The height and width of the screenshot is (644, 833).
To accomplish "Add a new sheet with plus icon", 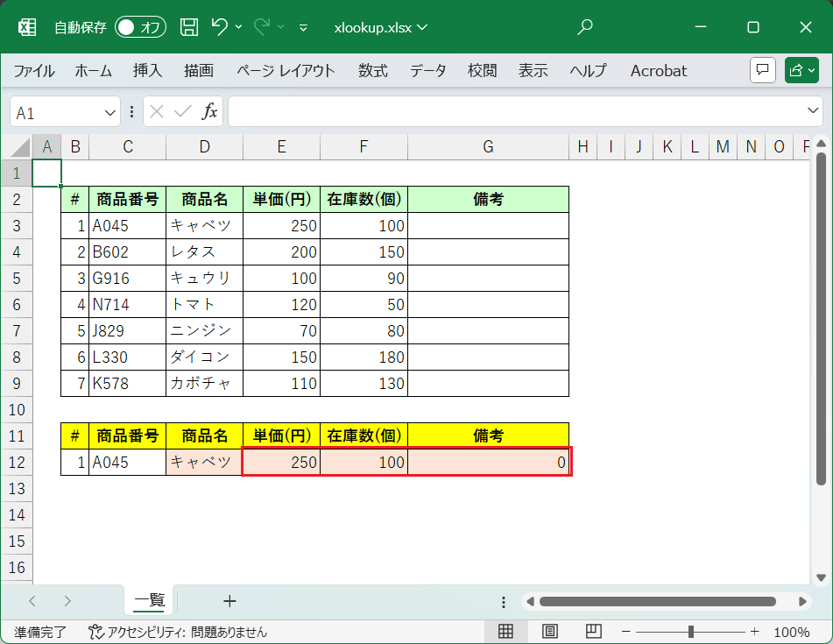I will click(229, 601).
